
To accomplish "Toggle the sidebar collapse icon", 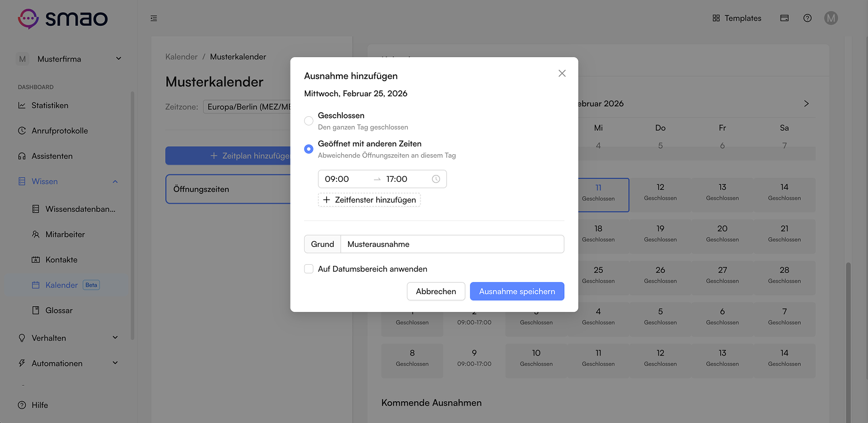I will pyautogui.click(x=154, y=18).
